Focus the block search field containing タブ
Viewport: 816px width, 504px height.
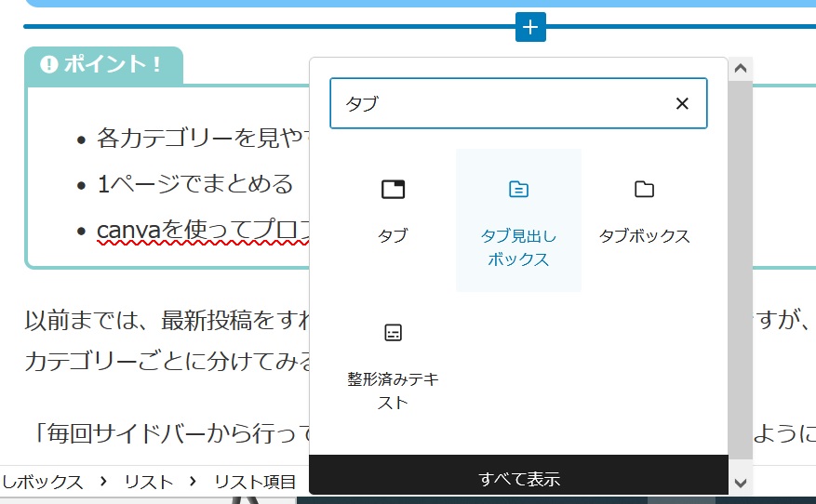(502, 103)
